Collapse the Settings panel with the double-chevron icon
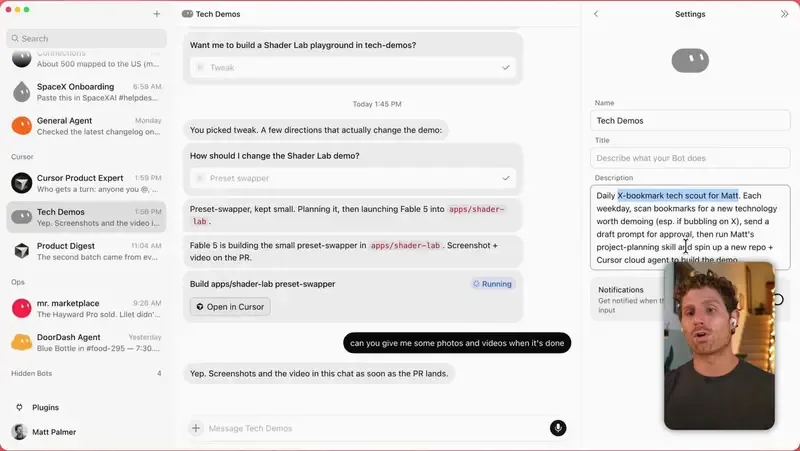 pyautogui.click(x=784, y=14)
